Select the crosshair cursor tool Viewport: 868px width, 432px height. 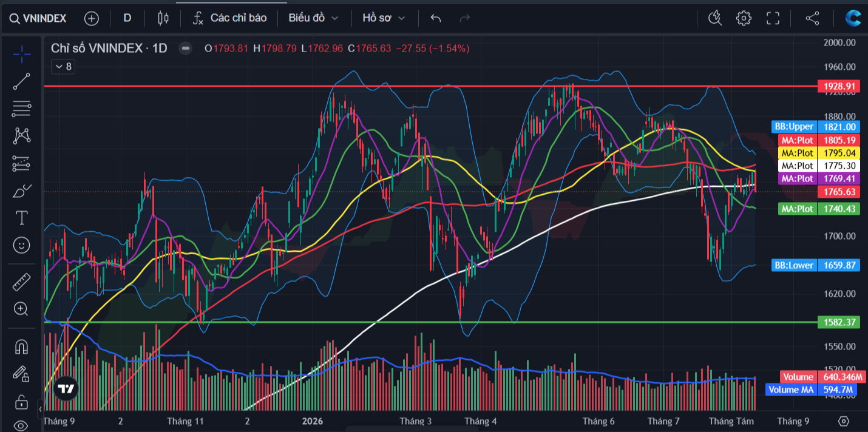pyautogui.click(x=22, y=54)
